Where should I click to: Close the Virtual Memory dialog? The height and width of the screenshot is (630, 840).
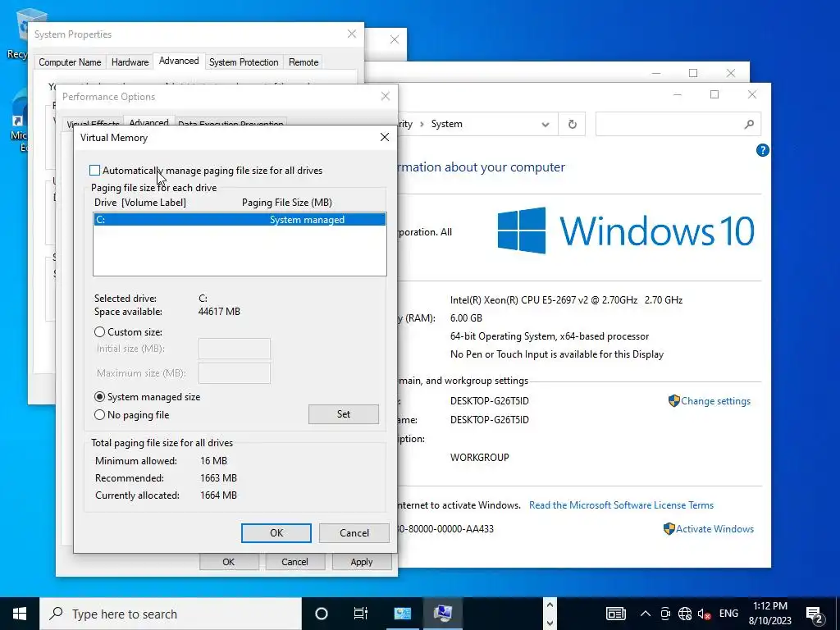click(384, 137)
